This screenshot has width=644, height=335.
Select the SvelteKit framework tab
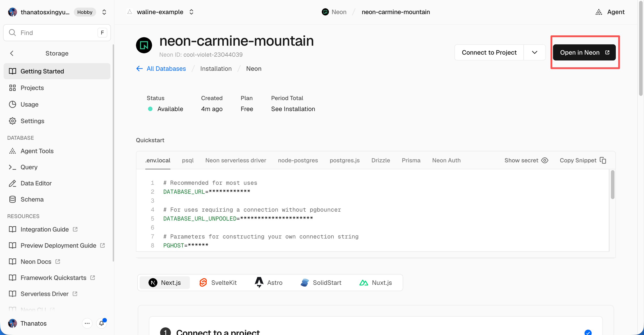[218, 283]
